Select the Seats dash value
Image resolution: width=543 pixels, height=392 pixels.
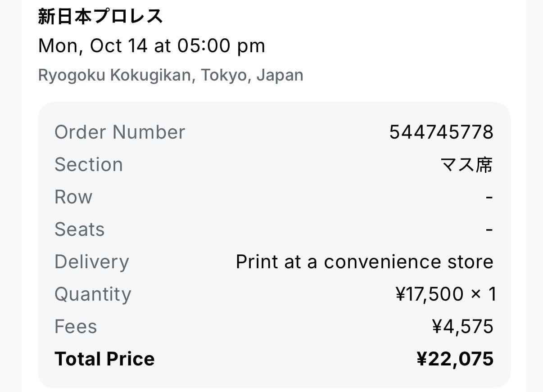pyautogui.click(x=490, y=230)
